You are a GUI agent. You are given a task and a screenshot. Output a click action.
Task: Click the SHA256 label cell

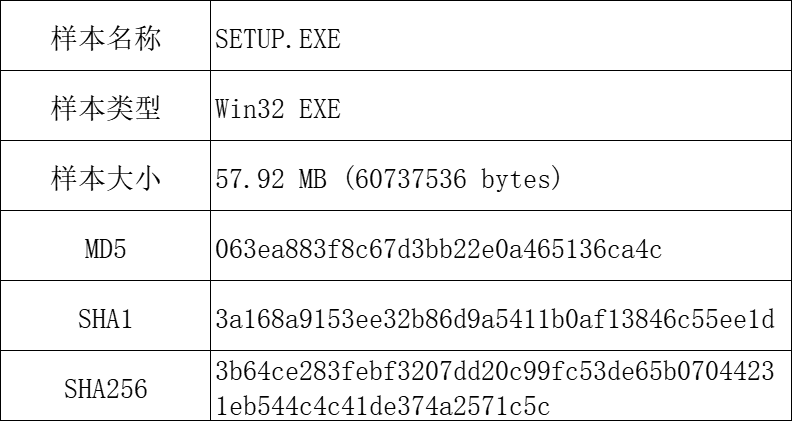click(x=106, y=387)
